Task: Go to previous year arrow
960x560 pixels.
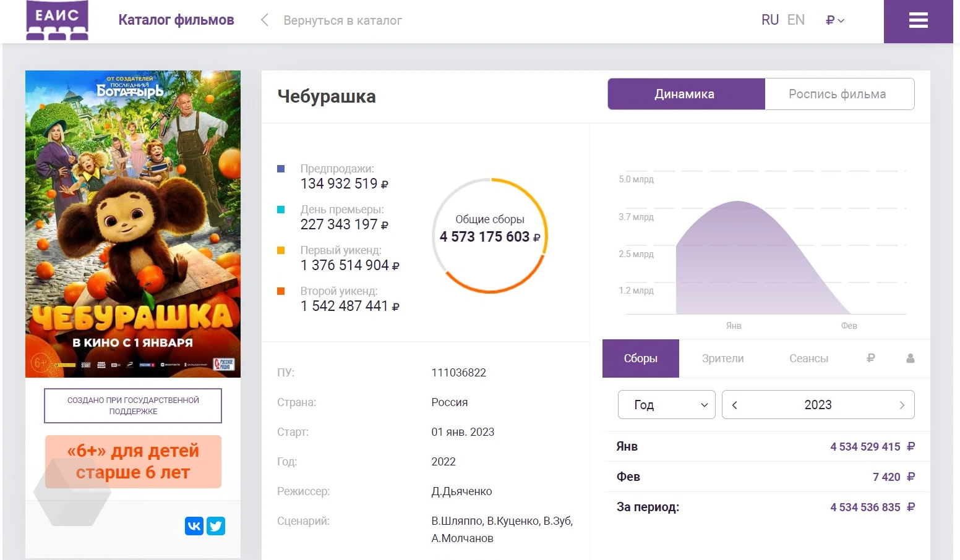Action: [x=735, y=405]
